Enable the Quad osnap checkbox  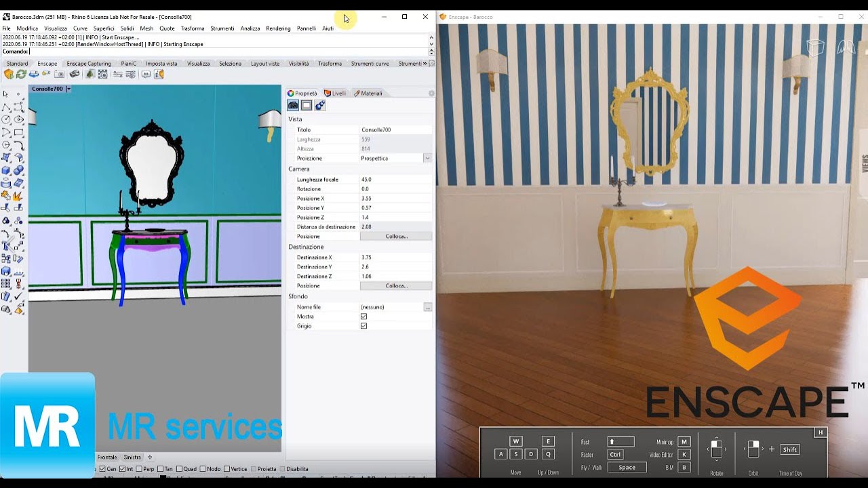point(180,469)
